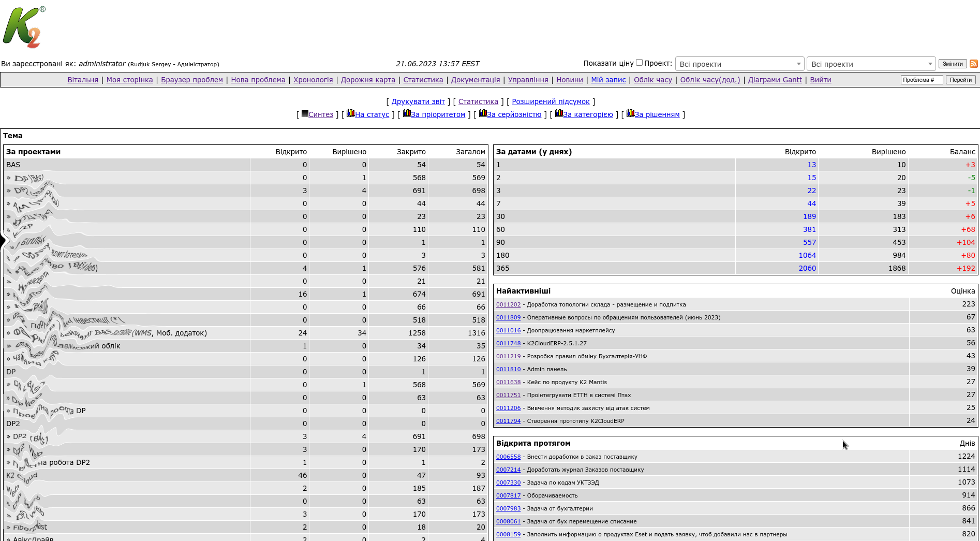Open issue 0007983 link

pyautogui.click(x=508, y=508)
